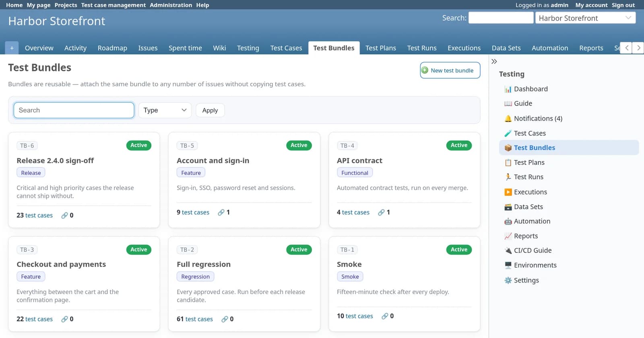
Task: Click the Automation robot icon
Action: (x=508, y=221)
